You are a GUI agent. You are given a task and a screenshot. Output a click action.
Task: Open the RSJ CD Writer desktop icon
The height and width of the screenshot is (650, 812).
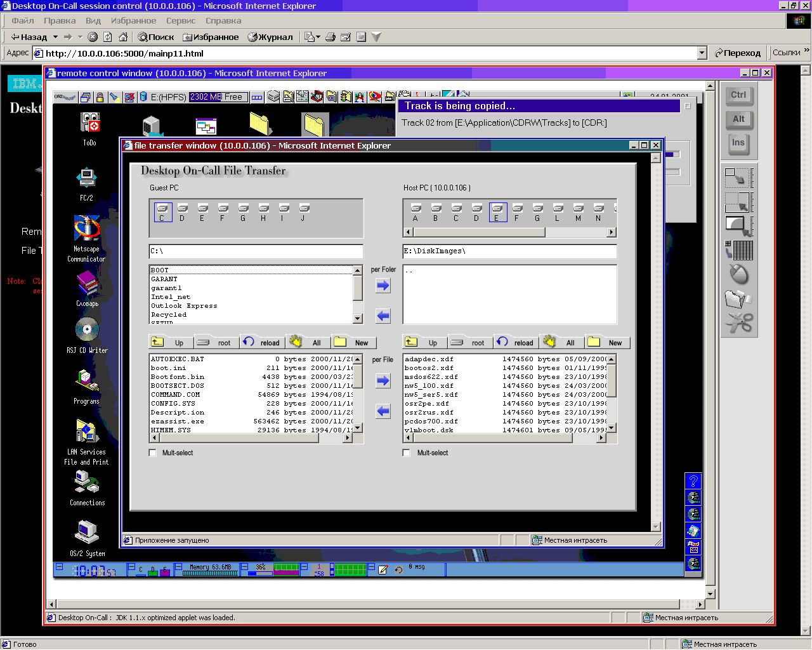(87, 336)
